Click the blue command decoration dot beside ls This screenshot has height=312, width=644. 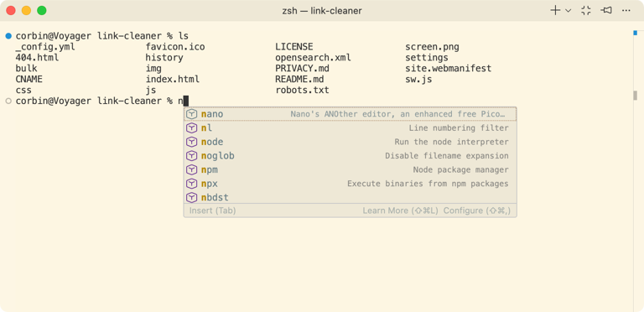(x=8, y=36)
